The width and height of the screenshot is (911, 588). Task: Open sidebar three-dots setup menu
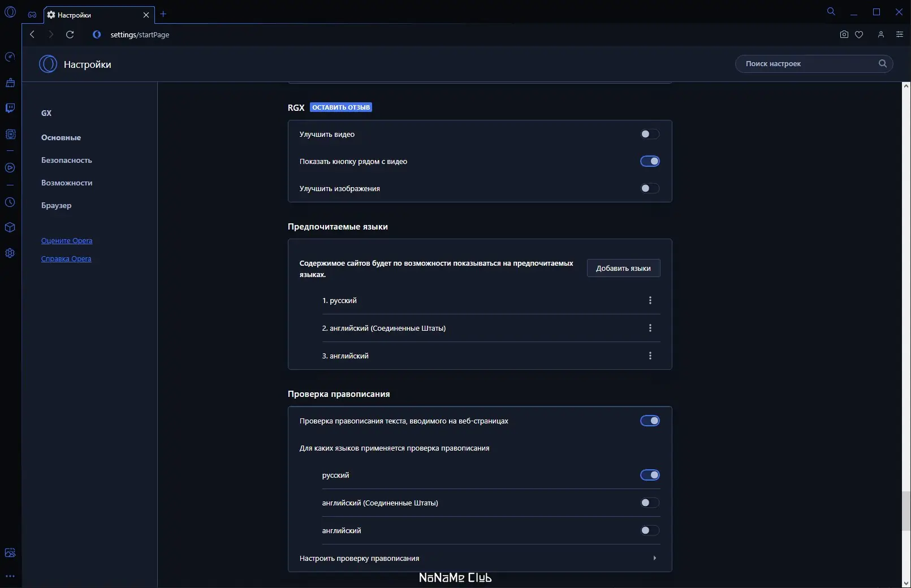[10, 577]
